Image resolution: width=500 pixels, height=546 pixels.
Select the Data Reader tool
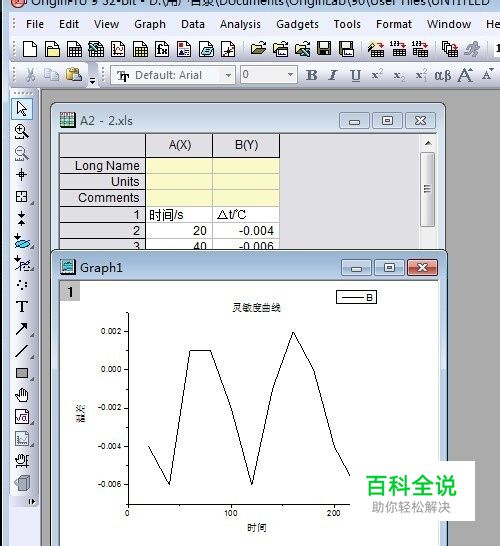pyautogui.click(x=22, y=197)
